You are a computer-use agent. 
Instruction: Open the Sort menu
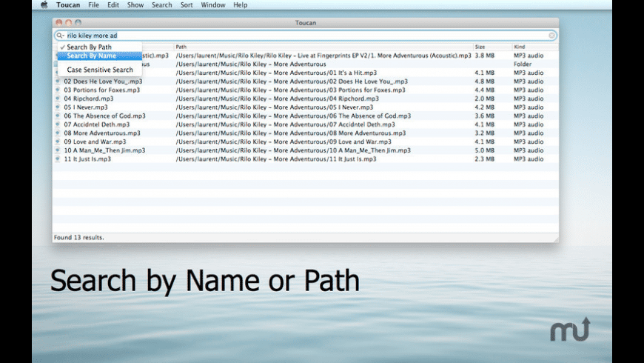(187, 5)
